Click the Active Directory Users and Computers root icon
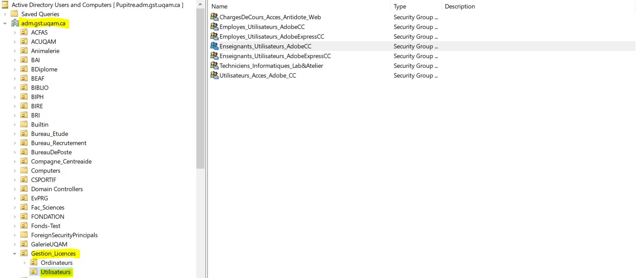This screenshot has height=278, width=644. [5, 5]
